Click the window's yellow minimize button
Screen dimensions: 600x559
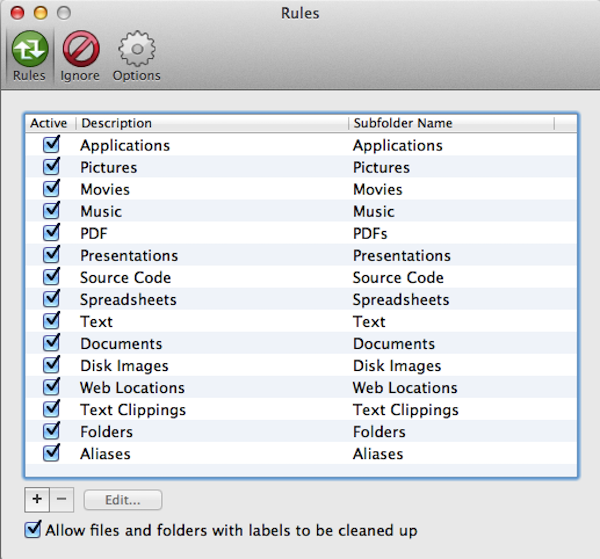[x=41, y=13]
